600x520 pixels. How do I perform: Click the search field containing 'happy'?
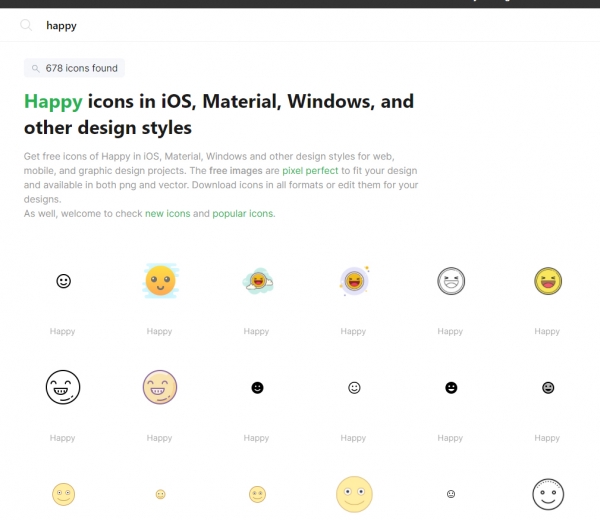(x=300, y=25)
